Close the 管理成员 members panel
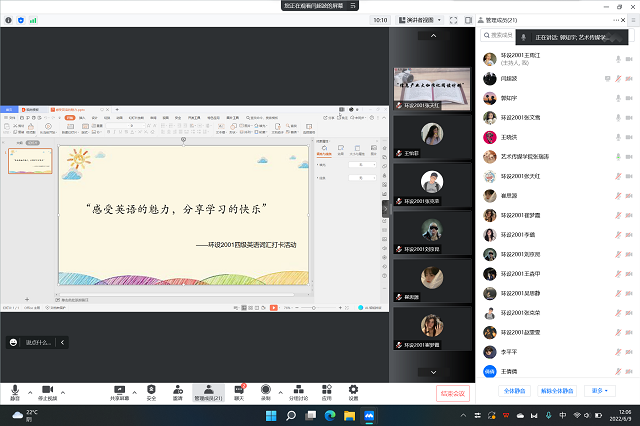The image size is (640, 426). [x=623, y=20]
